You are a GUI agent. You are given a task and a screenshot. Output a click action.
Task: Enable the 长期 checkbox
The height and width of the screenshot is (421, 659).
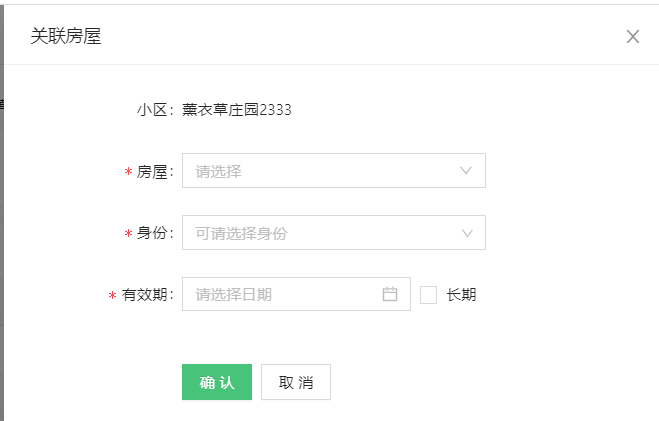tap(429, 295)
